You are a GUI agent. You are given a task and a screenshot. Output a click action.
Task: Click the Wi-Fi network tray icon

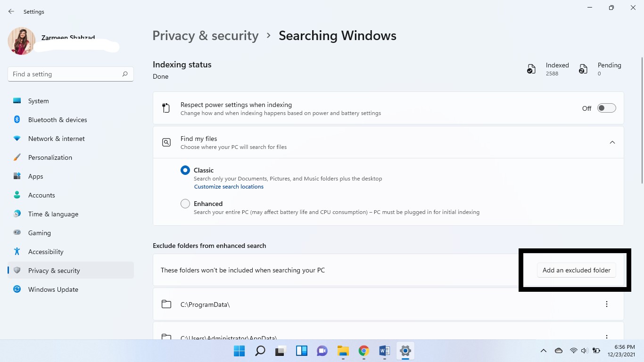[574, 351]
